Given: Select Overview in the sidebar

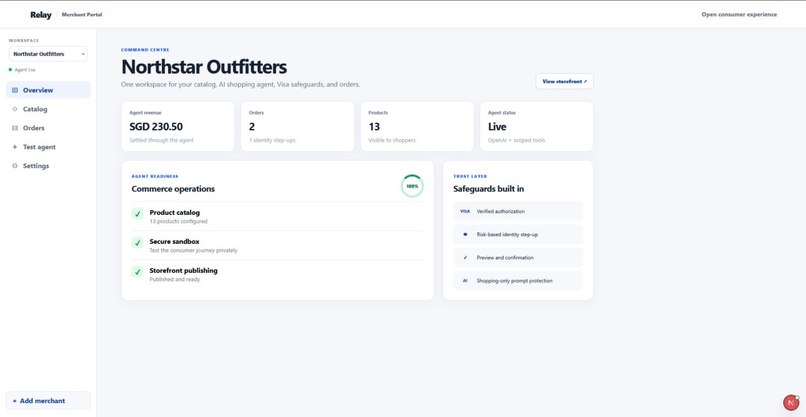Looking at the screenshot, I should pyautogui.click(x=48, y=90).
